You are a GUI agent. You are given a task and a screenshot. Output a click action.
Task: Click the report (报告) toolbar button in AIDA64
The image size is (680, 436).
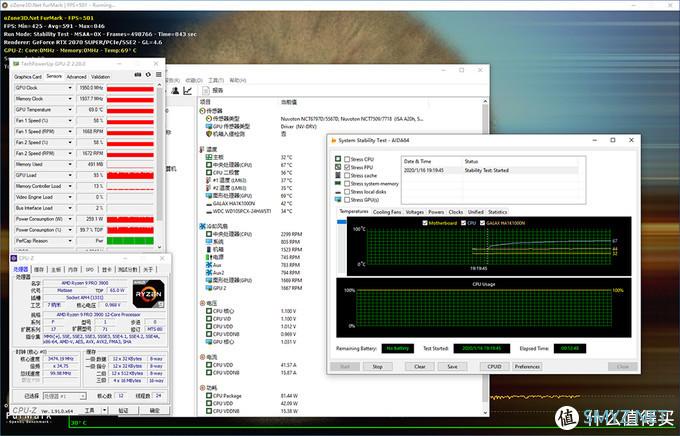pos(213,90)
